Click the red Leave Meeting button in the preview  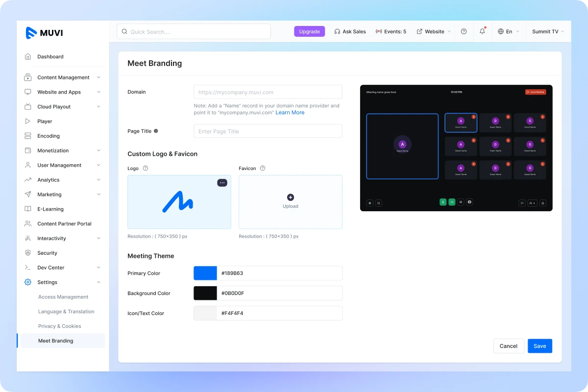pos(535,92)
